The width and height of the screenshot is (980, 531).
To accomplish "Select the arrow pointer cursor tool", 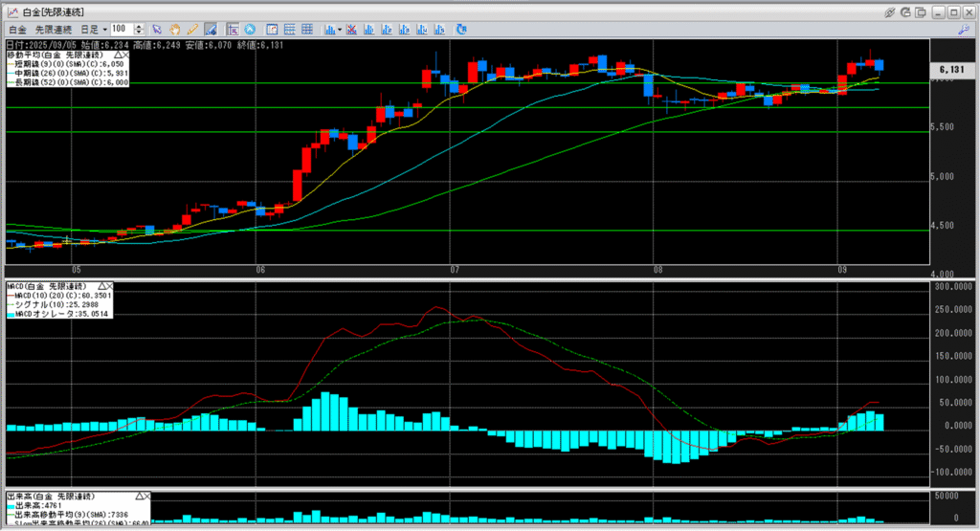I will 158,30.
